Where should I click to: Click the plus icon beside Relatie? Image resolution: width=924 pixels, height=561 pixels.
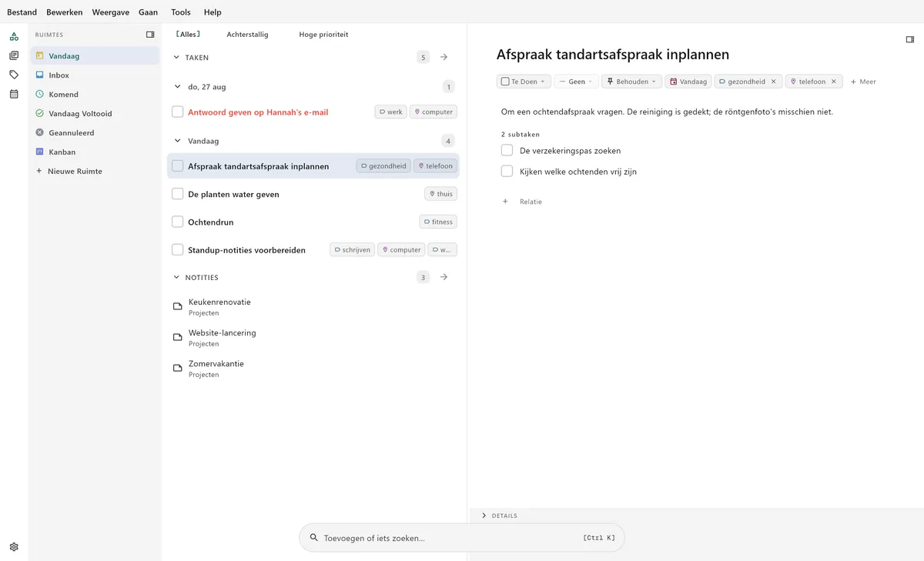coord(506,202)
